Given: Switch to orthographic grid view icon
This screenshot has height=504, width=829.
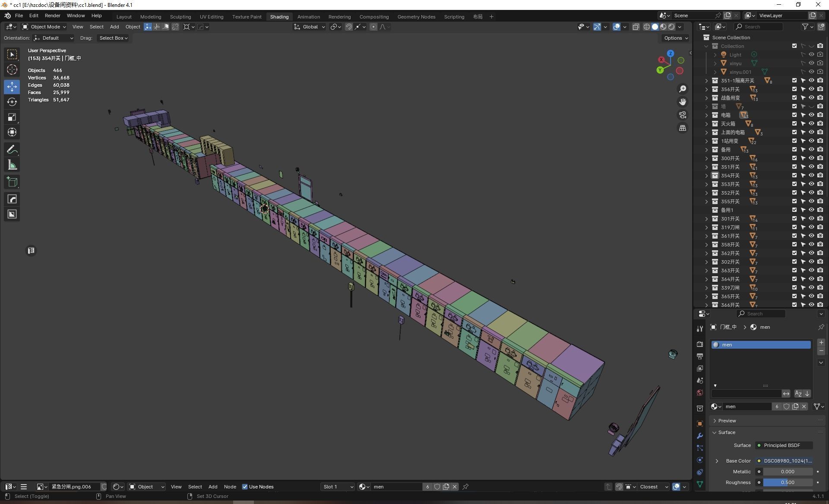Looking at the screenshot, I should [x=683, y=128].
